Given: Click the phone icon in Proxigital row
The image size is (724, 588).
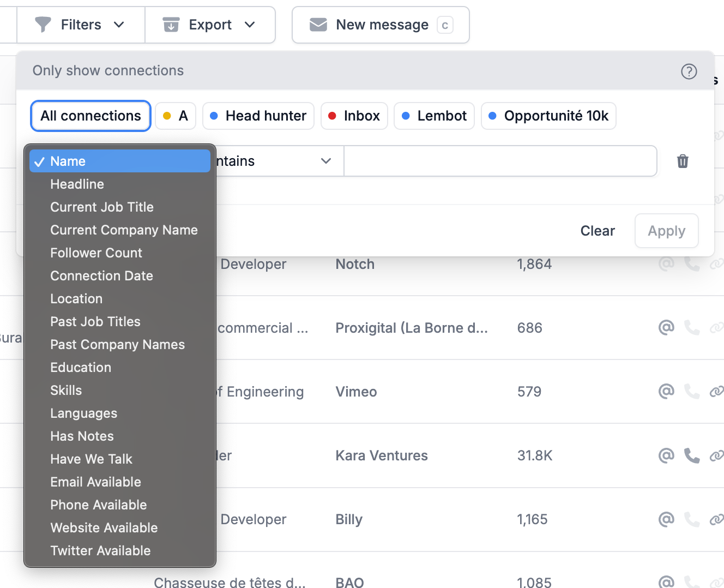Looking at the screenshot, I should click(692, 327).
